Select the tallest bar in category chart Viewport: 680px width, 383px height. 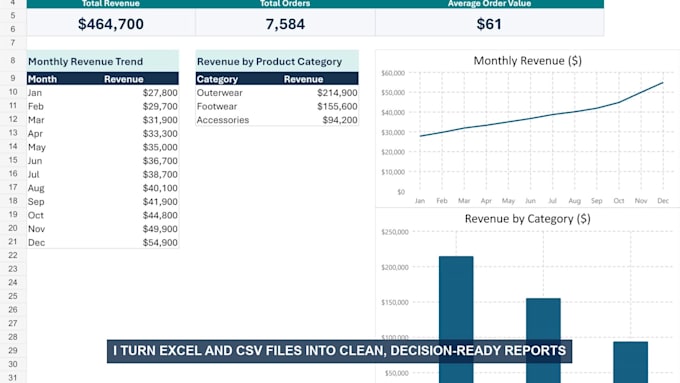click(456, 320)
